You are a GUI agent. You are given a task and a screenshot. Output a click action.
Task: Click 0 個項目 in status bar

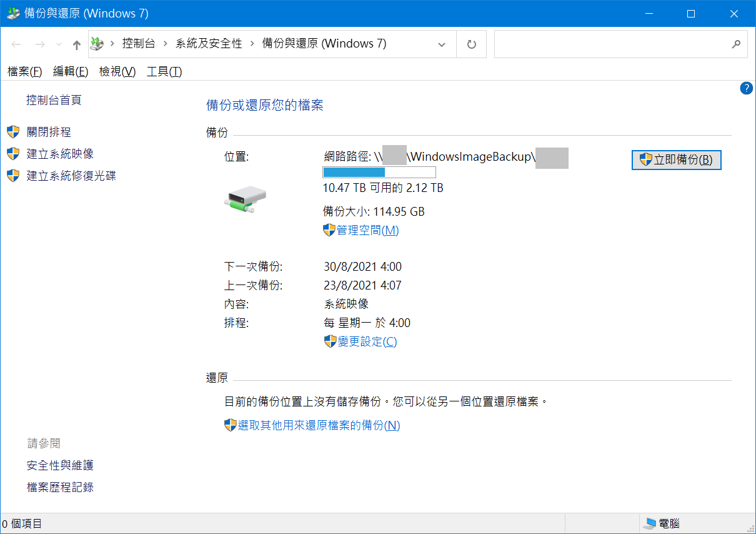(x=22, y=524)
